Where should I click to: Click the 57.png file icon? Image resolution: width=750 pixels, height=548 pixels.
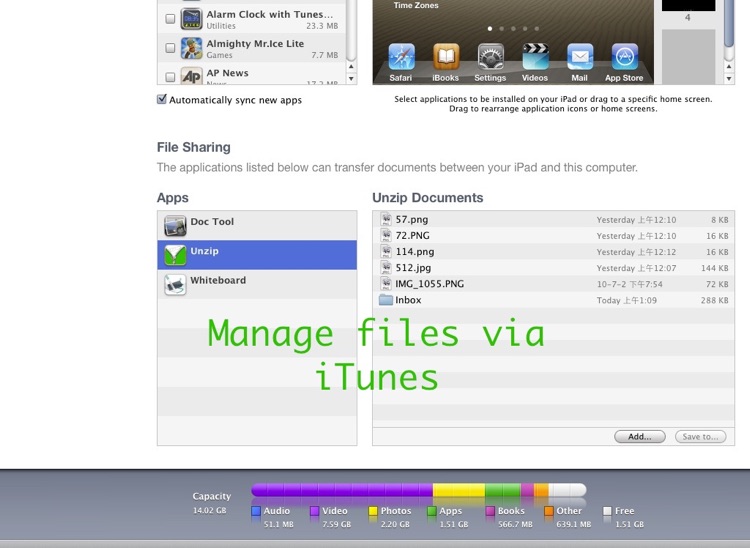point(386,219)
